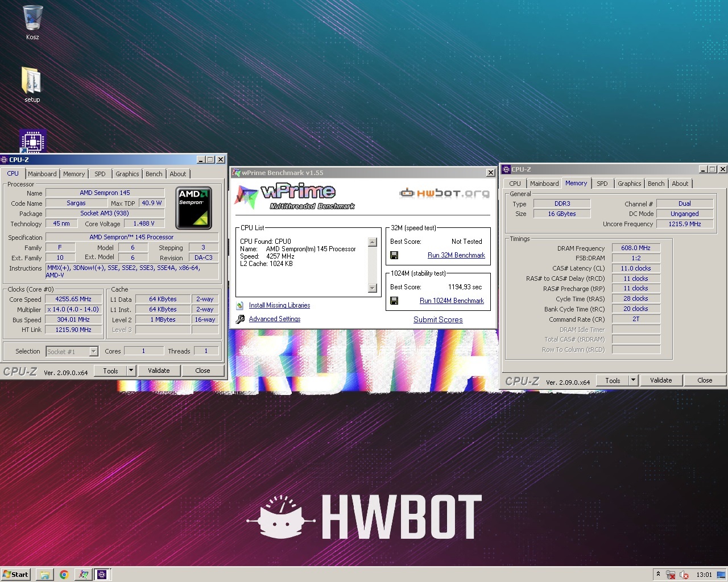Open Graphics tab in left CPU-Z
This screenshot has width=728, height=582.
[x=127, y=174]
